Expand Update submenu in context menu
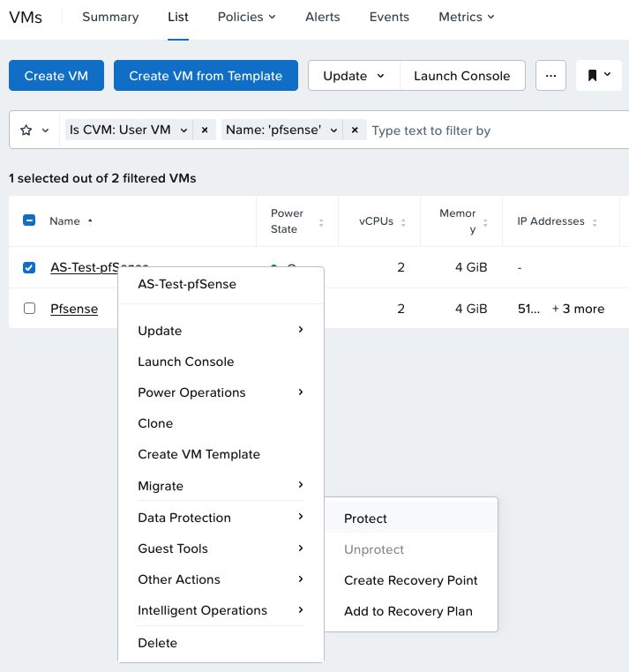The image size is (629, 672). click(x=221, y=331)
